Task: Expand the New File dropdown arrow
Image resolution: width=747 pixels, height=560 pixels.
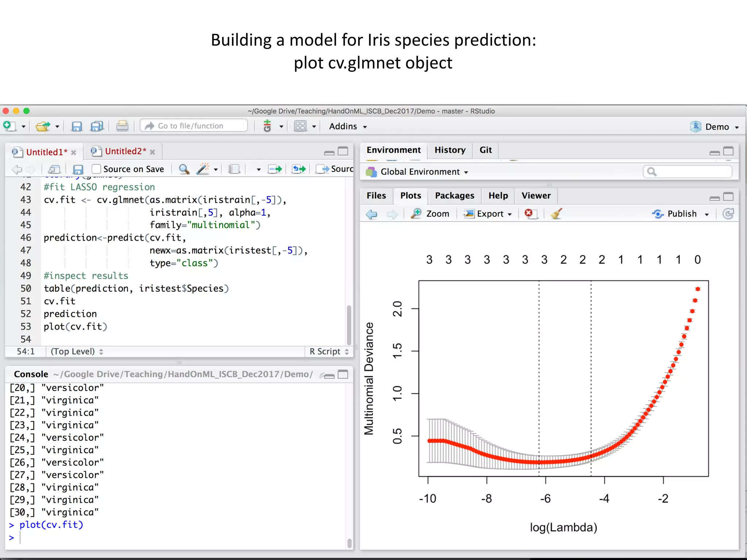Action: (x=23, y=127)
